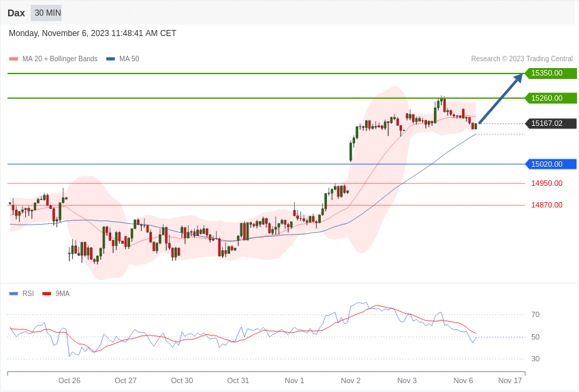Click the Oct 31 date axis label
The image size is (579, 392).
(238, 380)
